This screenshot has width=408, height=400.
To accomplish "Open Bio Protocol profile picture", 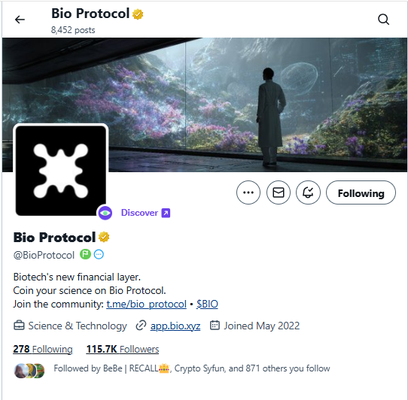I will click(x=61, y=170).
